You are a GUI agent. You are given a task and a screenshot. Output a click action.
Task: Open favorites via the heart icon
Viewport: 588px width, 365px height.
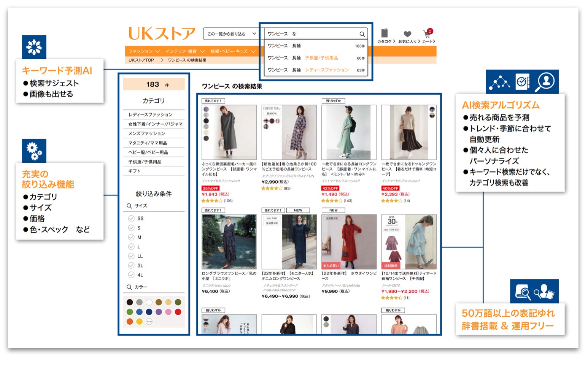coord(407,34)
